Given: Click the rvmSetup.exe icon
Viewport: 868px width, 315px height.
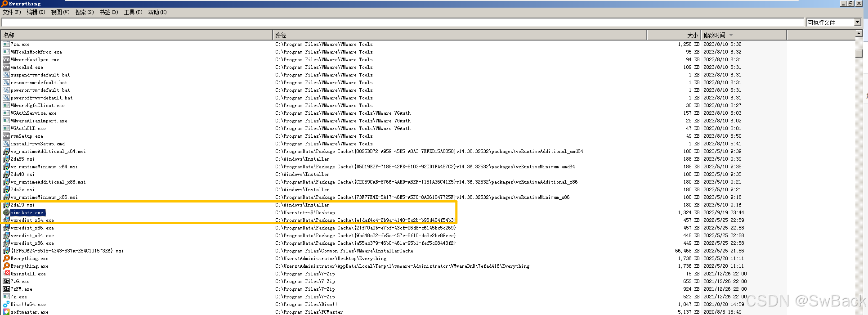Looking at the screenshot, I should [x=6, y=136].
